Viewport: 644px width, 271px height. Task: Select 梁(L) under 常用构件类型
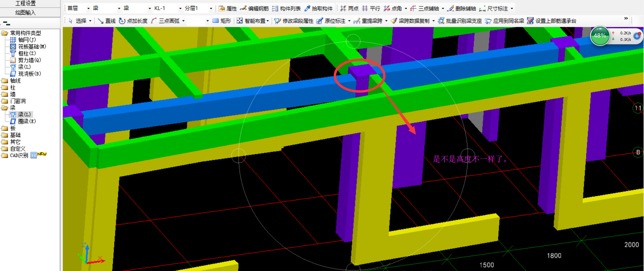tap(20, 67)
